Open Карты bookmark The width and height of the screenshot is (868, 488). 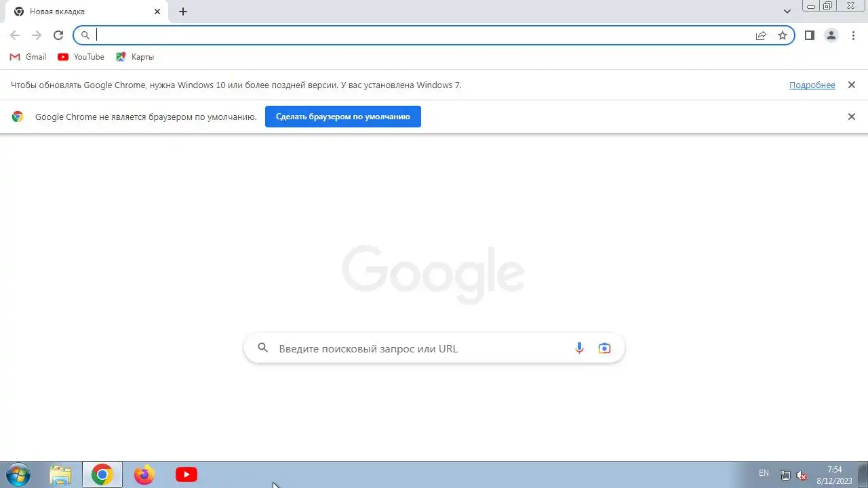click(x=135, y=57)
